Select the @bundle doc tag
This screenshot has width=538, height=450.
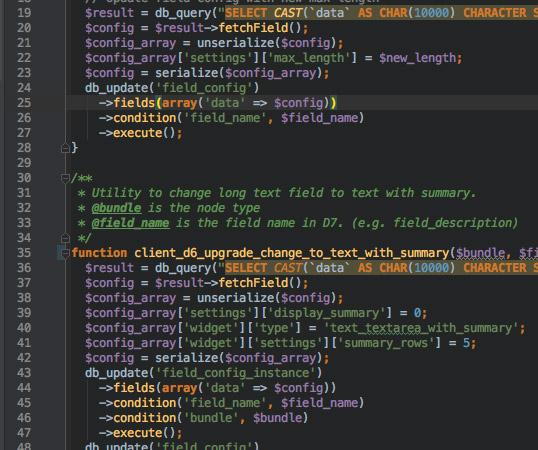[116, 208]
